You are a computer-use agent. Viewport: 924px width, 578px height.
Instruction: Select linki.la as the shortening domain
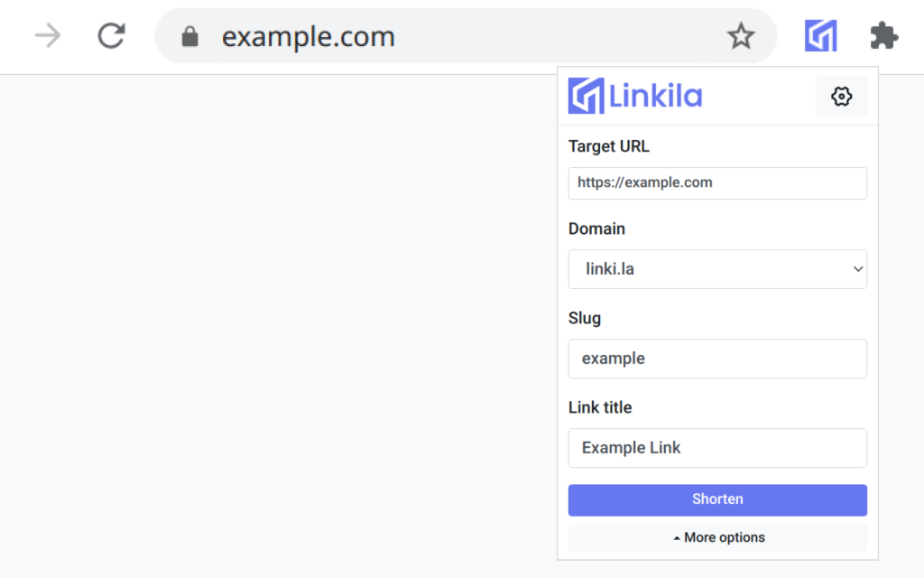click(x=717, y=269)
